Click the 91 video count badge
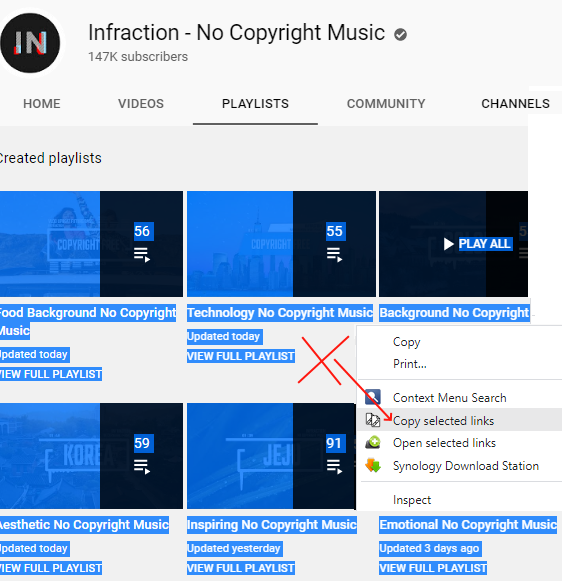The height and width of the screenshot is (581, 562). tap(335, 443)
